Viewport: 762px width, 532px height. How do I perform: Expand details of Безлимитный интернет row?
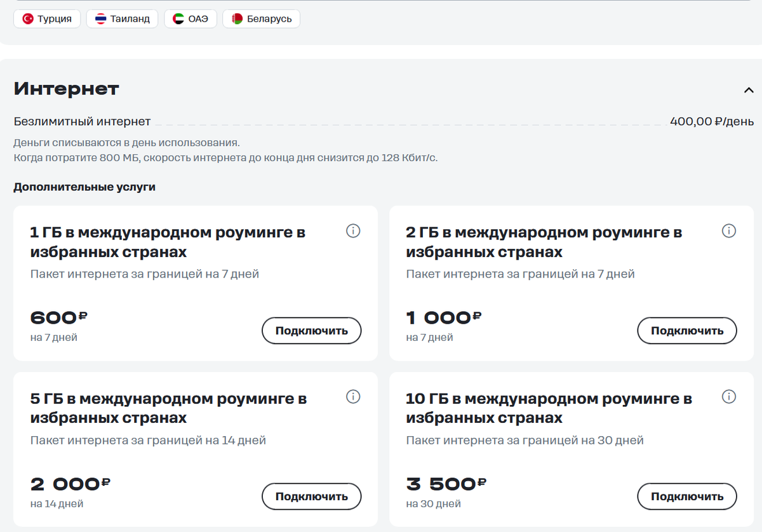tap(82, 121)
